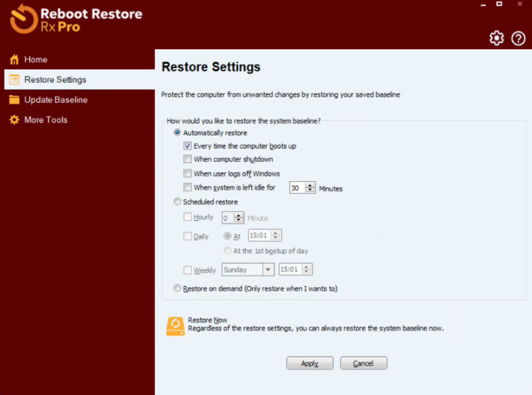Click the Apply button
532x395 pixels.
[310, 363]
